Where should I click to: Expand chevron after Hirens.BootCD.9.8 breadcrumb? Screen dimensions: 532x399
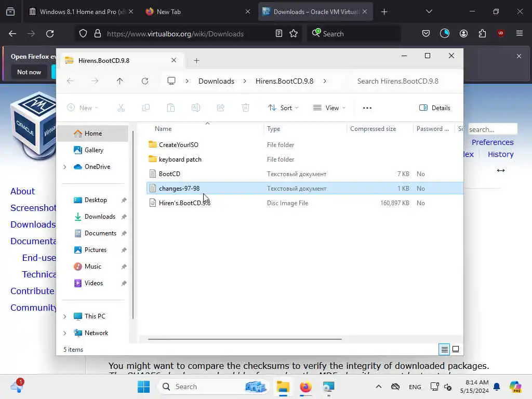[x=325, y=81]
